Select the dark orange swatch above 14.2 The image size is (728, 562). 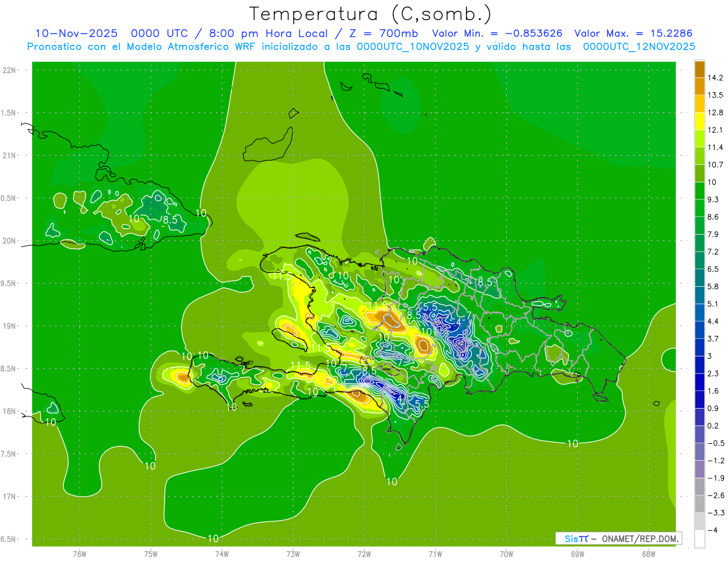[699, 69]
